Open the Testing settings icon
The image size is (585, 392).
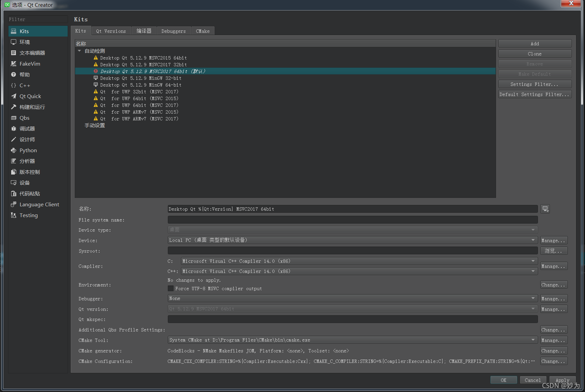point(14,215)
